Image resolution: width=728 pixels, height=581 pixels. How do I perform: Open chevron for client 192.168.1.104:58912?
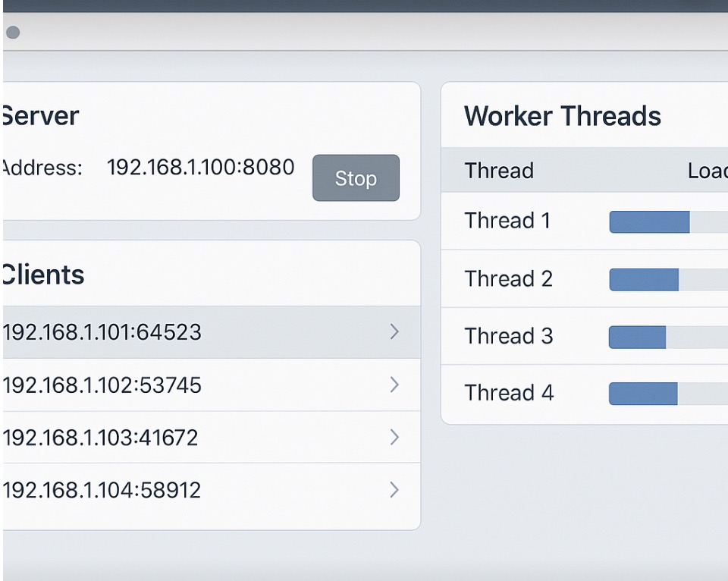tap(394, 490)
